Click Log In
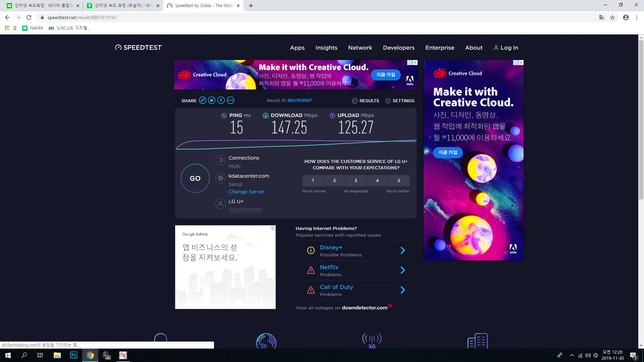644x362 pixels. [506, 48]
